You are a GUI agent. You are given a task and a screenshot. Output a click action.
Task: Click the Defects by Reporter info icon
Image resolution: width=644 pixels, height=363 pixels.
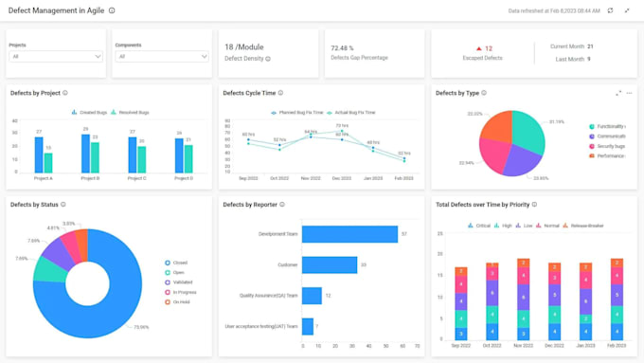pos(282,205)
